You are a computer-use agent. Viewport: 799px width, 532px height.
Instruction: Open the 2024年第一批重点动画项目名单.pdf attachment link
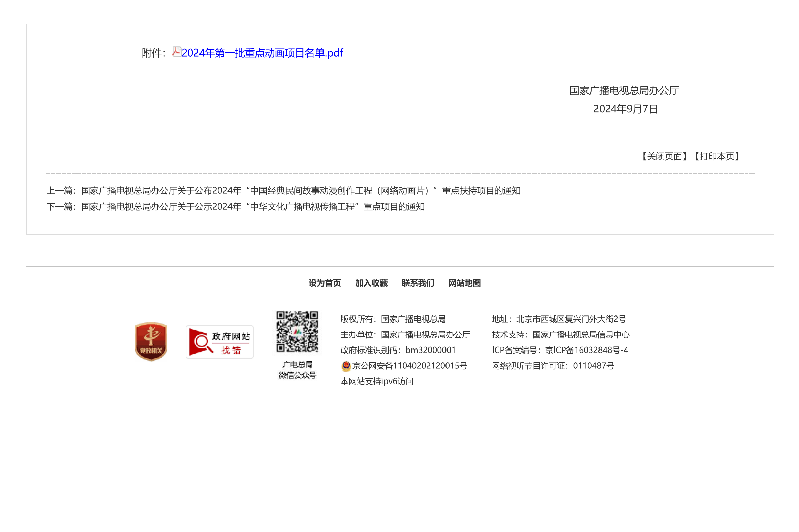262,53
